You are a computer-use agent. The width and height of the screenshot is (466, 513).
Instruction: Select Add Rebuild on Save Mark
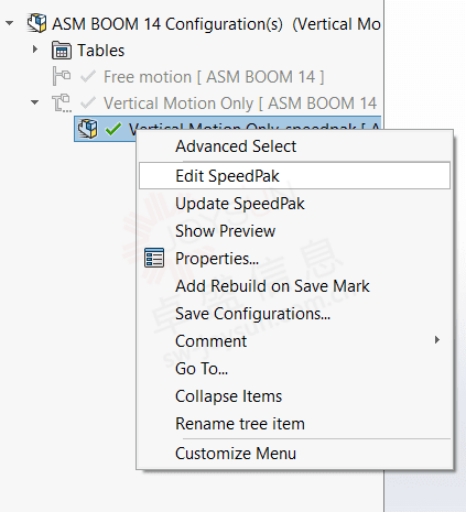tap(272, 286)
